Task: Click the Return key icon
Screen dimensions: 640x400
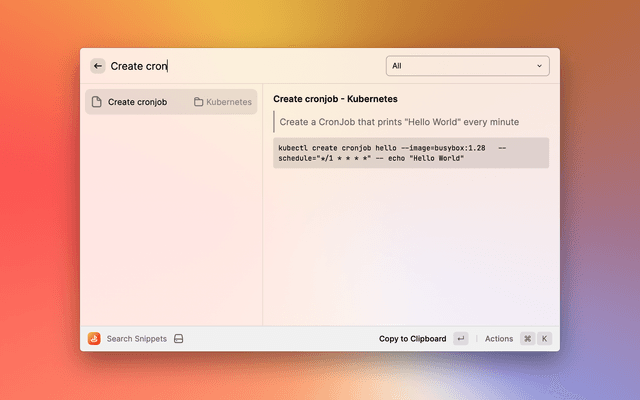Action: tap(460, 339)
